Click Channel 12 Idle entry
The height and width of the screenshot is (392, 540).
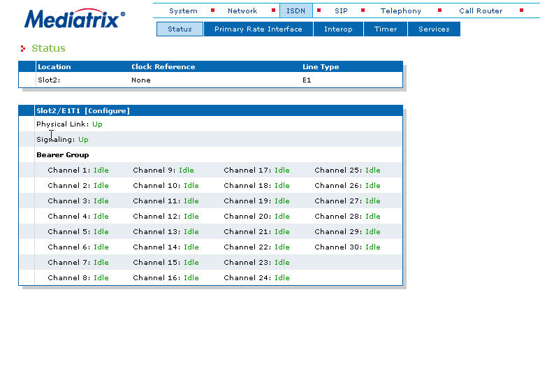click(x=166, y=217)
